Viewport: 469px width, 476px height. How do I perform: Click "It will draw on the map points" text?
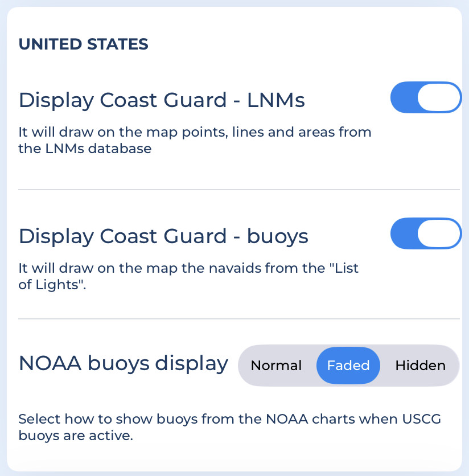click(x=195, y=133)
